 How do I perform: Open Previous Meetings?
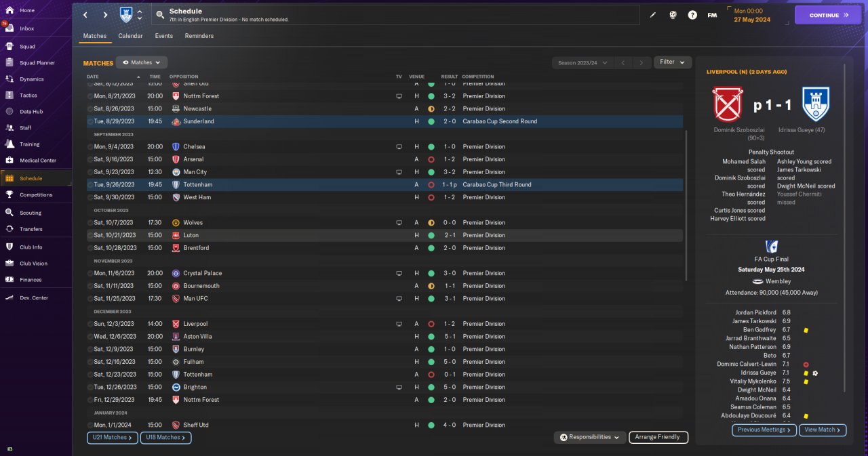pos(764,430)
